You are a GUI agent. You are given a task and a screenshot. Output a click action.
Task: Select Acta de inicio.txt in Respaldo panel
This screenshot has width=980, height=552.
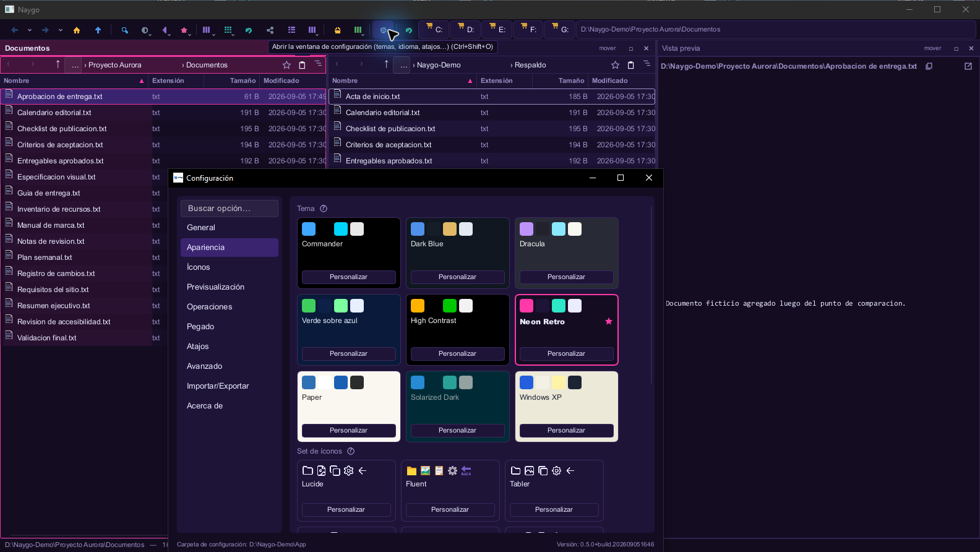(492, 97)
